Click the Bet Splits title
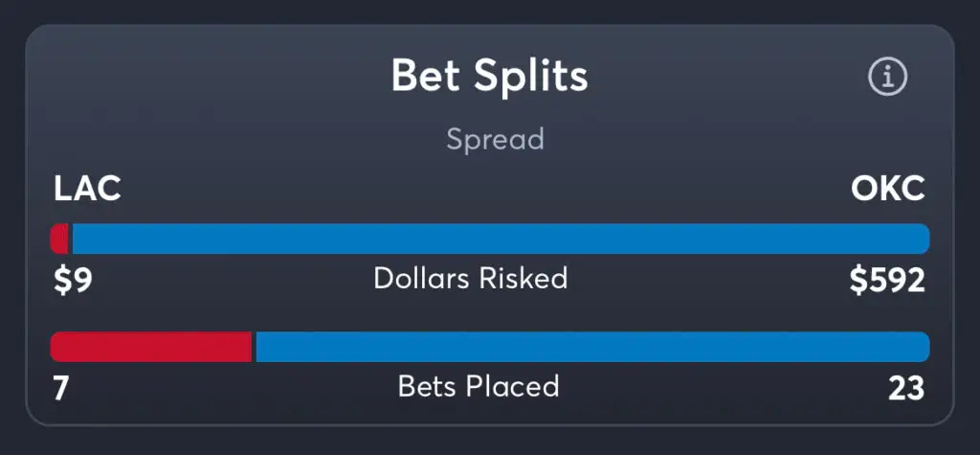The width and height of the screenshot is (980, 455). point(489,77)
